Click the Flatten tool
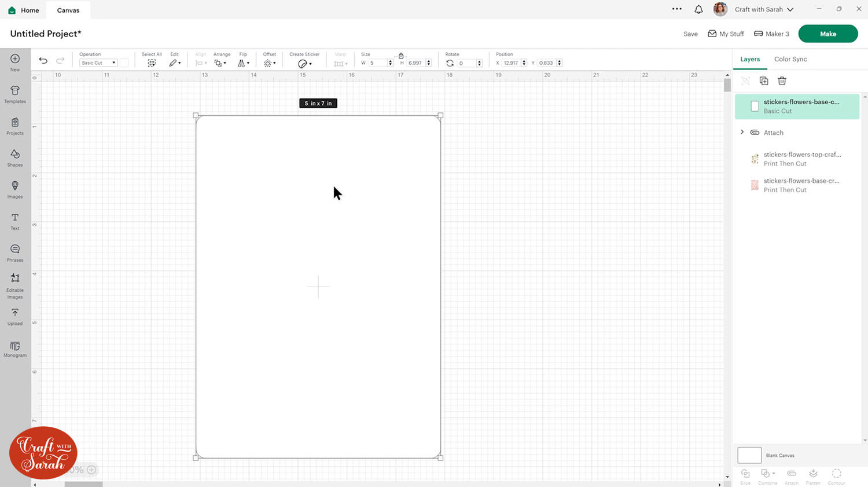This screenshot has height=487, width=868. (x=813, y=477)
